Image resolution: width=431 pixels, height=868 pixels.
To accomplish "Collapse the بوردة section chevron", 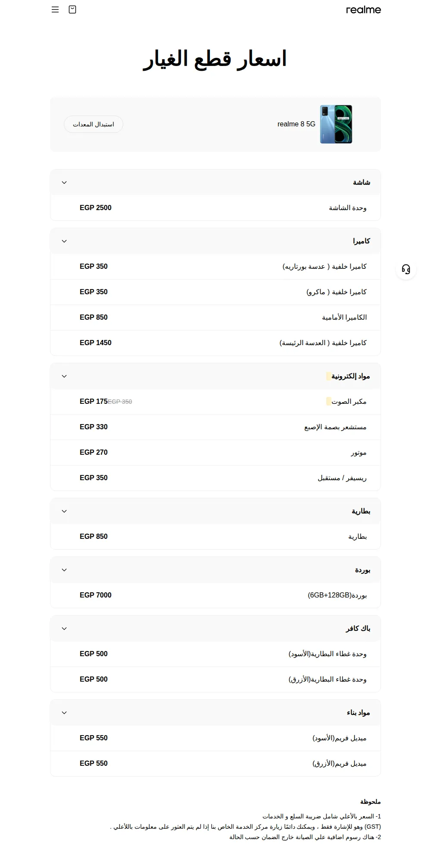I will coord(64,570).
